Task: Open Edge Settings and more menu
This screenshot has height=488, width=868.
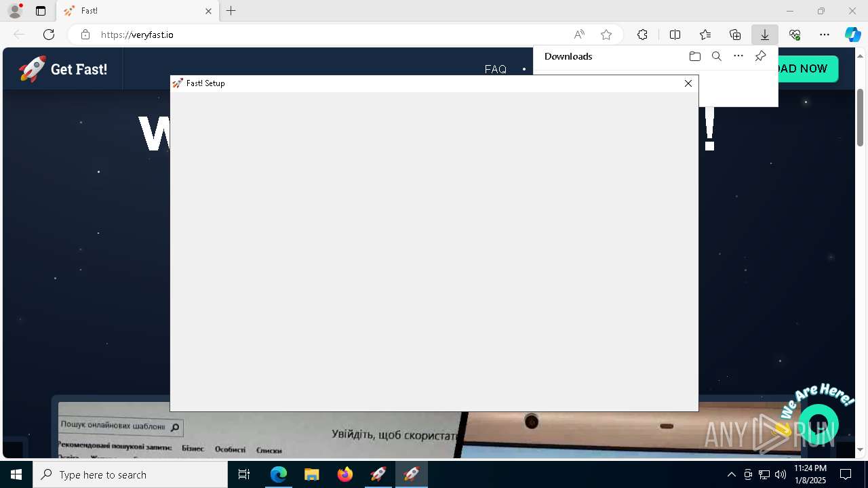Action: click(825, 35)
